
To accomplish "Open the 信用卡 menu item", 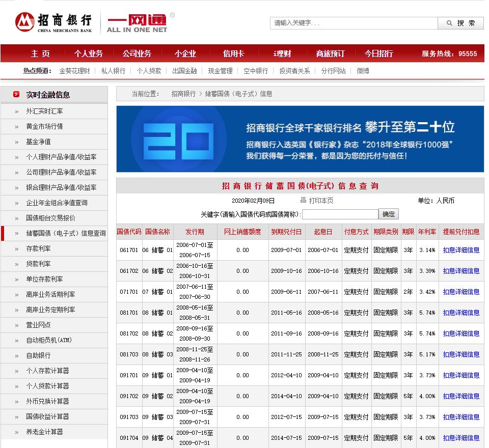I will [x=234, y=53].
